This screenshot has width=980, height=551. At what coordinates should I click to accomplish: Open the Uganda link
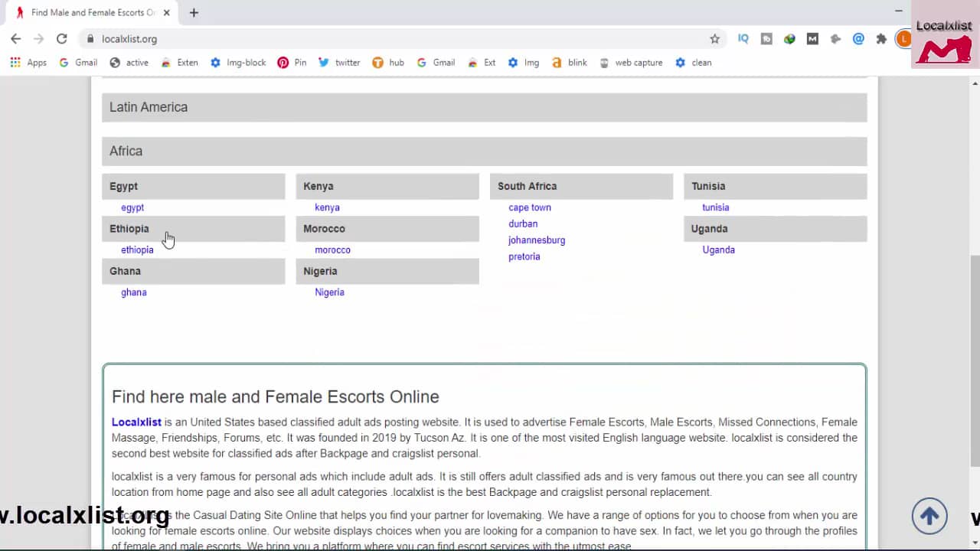(x=718, y=249)
